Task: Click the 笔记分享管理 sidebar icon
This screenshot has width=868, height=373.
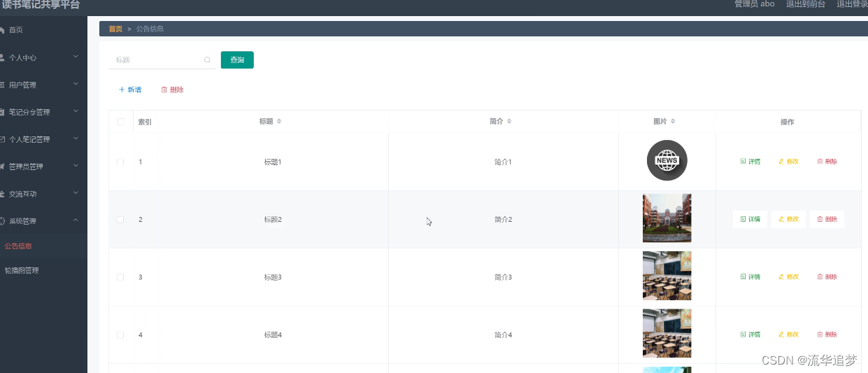Action: coord(2,112)
